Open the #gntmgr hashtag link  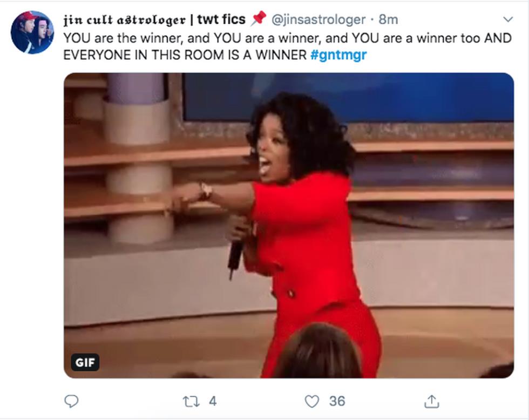[338, 55]
